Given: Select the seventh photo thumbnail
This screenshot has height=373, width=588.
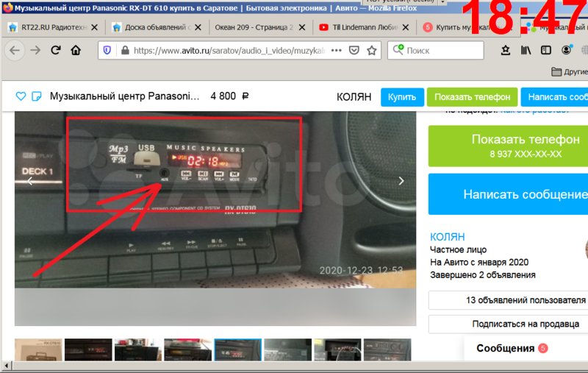Looking at the screenshot, I should tap(337, 349).
